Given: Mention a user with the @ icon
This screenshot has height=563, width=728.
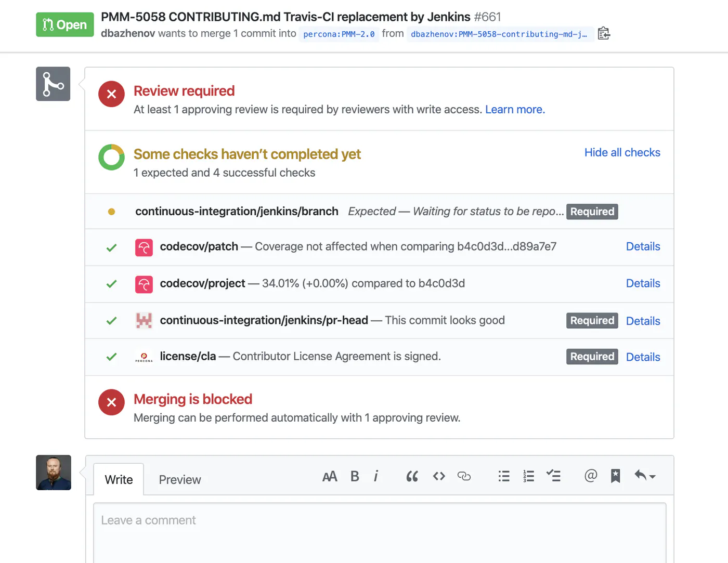Looking at the screenshot, I should tap(591, 476).
